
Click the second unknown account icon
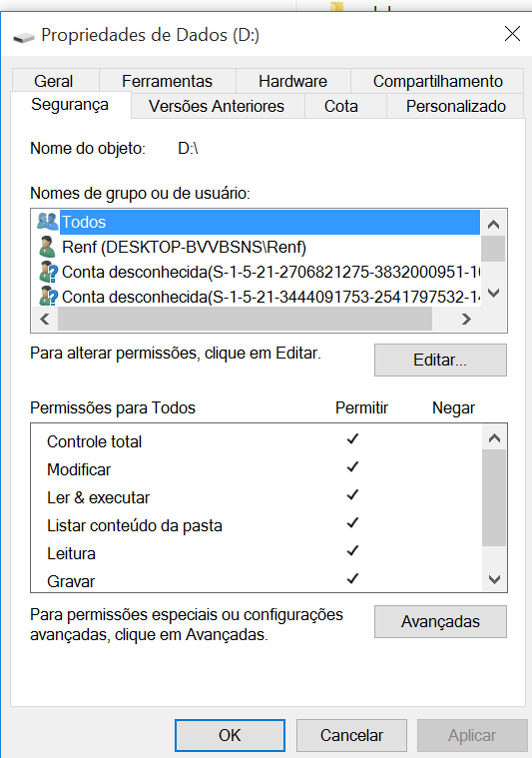coord(48,297)
